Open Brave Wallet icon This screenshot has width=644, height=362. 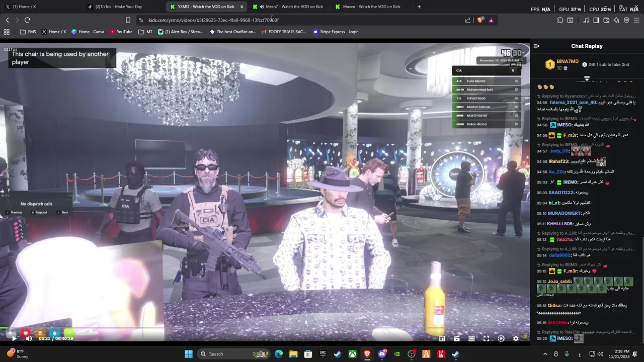coord(606,20)
